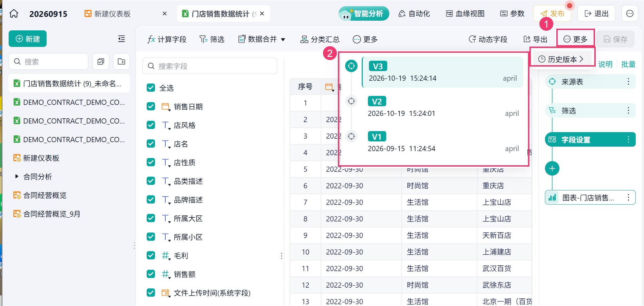Click the 退出 button
644x306 pixels.
[596, 13]
